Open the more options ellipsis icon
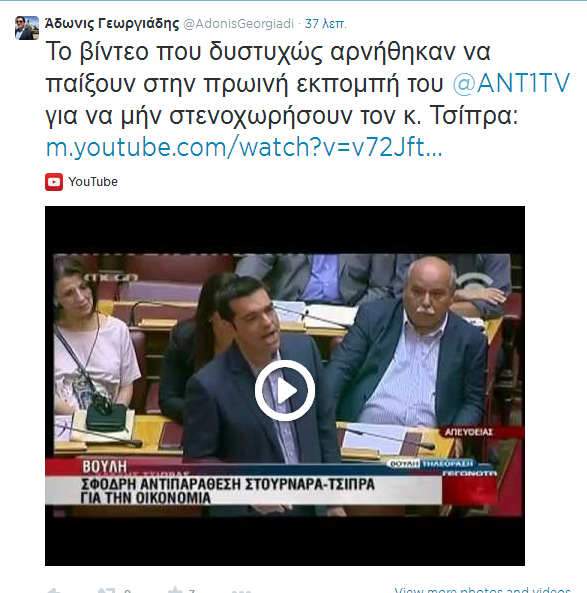Image resolution: width=587 pixels, height=593 pixels. tap(241, 591)
